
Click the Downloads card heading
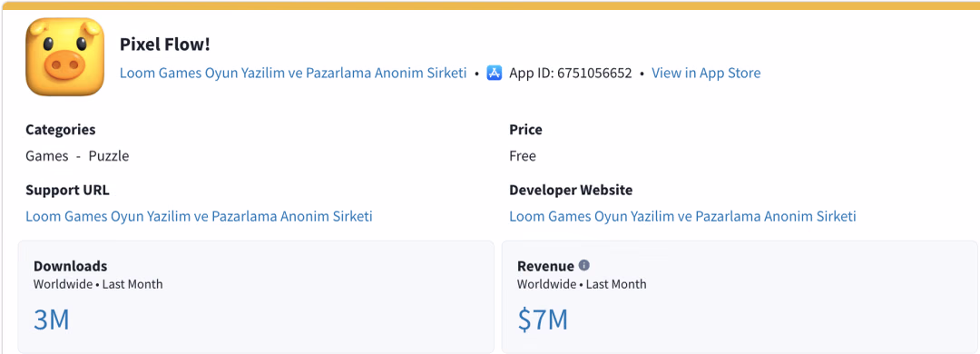(71, 266)
